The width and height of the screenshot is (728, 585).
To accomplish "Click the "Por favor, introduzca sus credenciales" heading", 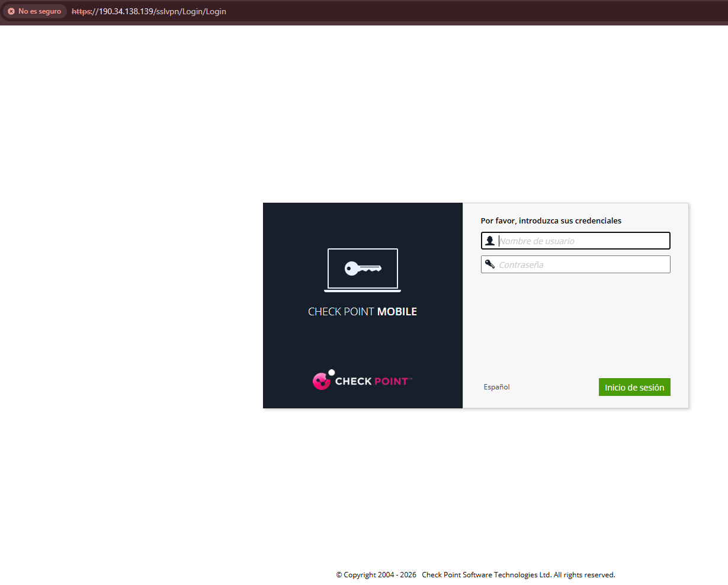I will (x=551, y=220).
